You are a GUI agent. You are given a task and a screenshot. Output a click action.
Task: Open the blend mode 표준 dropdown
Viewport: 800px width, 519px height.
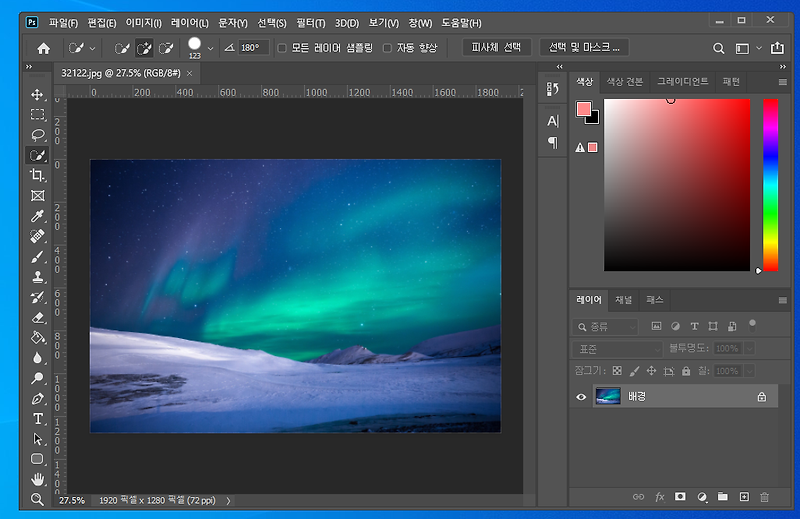click(x=617, y=349)
